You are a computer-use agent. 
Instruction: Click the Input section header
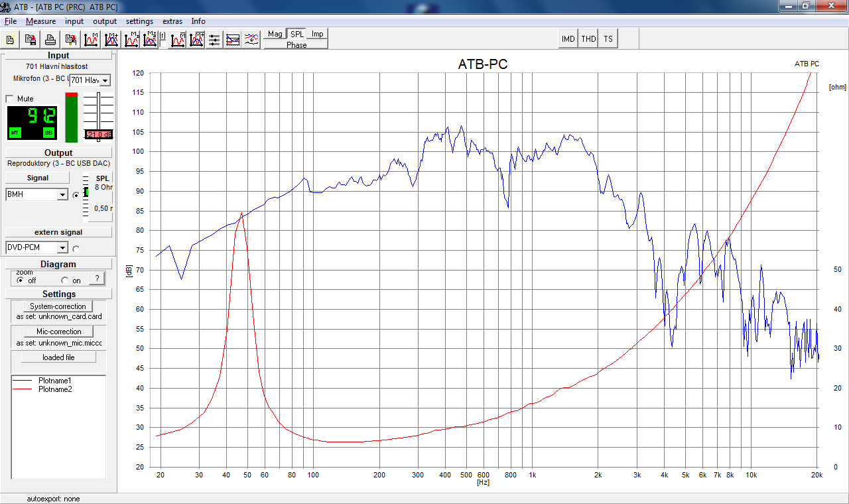58,56
